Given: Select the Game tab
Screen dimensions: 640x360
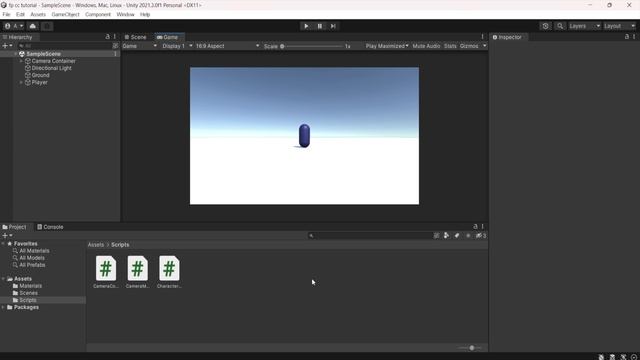Looking at the screenshot, I should point(168,37).
